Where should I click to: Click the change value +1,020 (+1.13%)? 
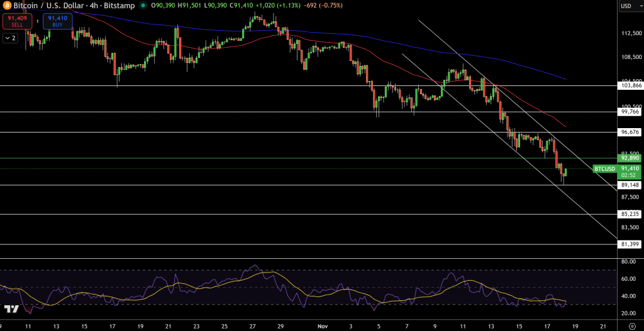[x=277, y=5]
